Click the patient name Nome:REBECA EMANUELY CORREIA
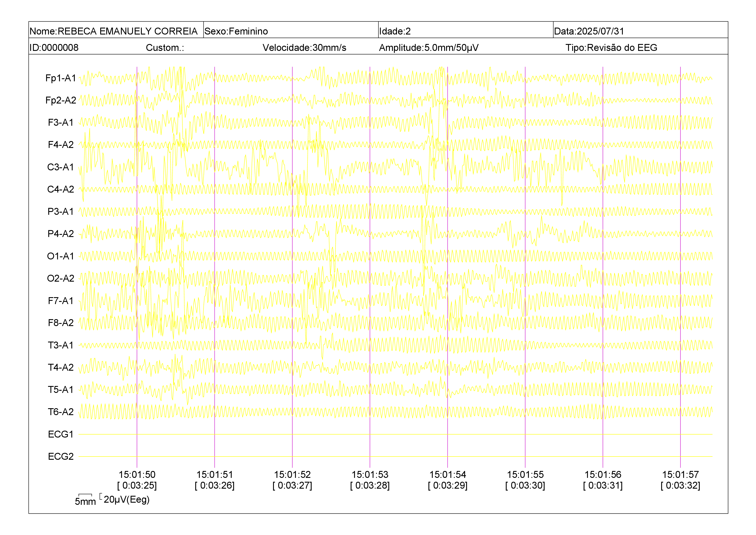756x535 pixels. pyautogui.click(x=113, y=31)
